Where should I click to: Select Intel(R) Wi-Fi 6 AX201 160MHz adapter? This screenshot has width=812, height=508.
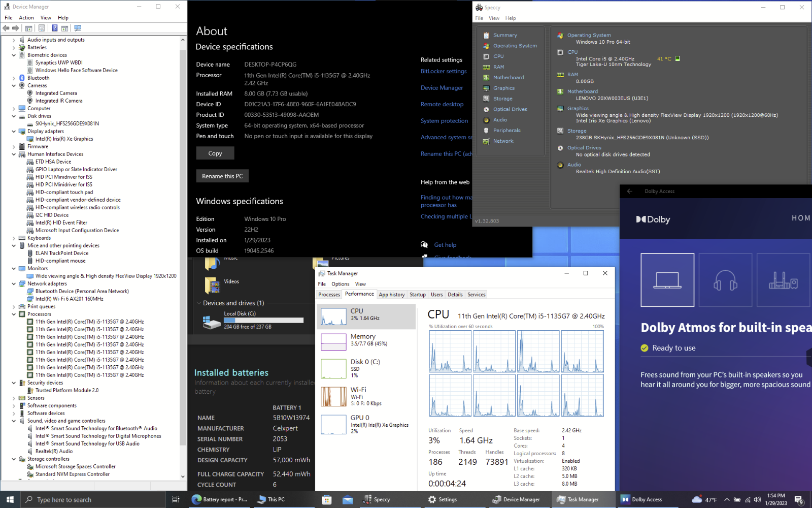69,299
